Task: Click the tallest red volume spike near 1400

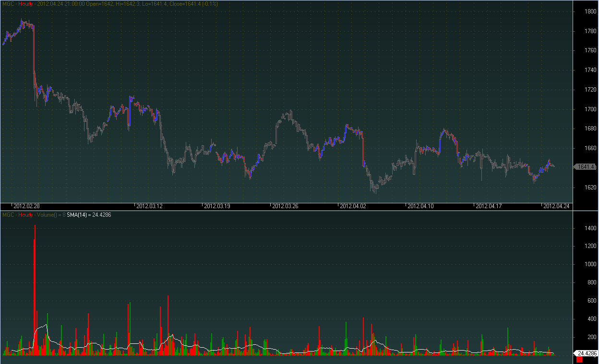Action: (x=35, y=290)
